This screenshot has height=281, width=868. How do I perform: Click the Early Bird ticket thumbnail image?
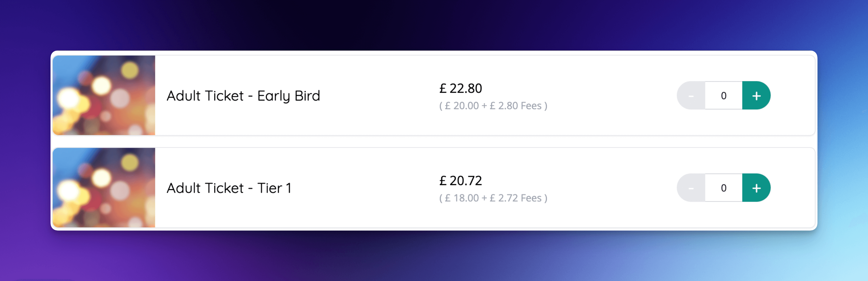(x=103, y=95)
